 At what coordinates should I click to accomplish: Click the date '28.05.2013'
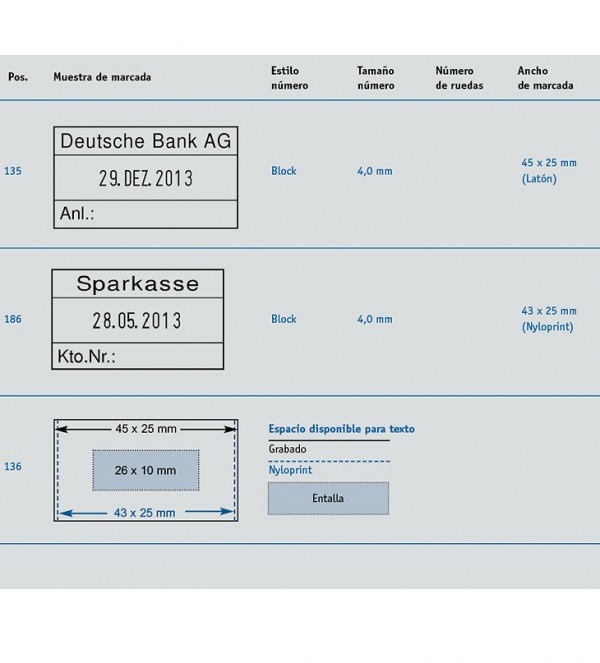137,321
